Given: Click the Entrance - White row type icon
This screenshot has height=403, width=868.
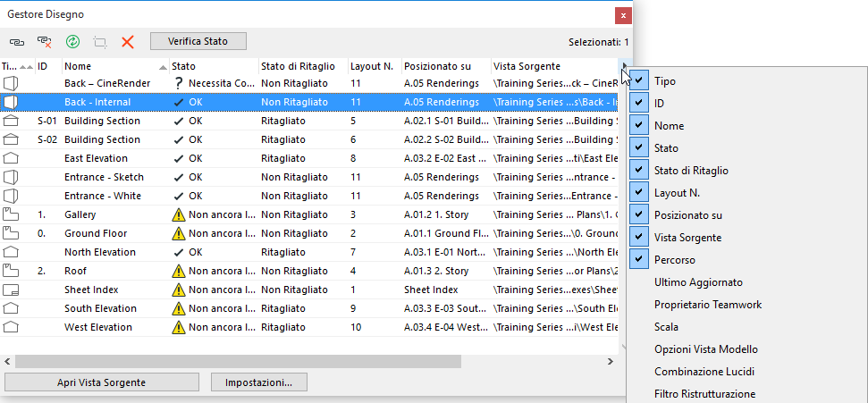Looking at the screenshot, I should point(11,196).
